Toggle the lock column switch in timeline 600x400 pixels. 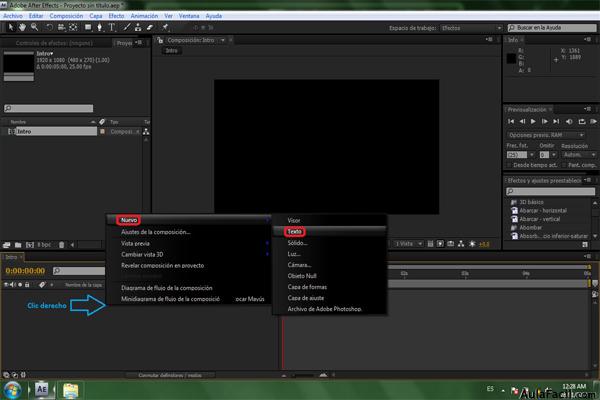point(27,285)
